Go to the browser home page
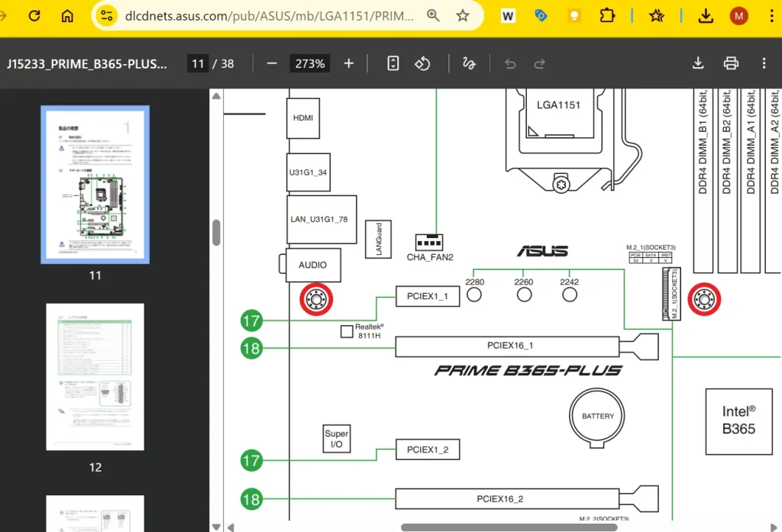 [67, 15]
